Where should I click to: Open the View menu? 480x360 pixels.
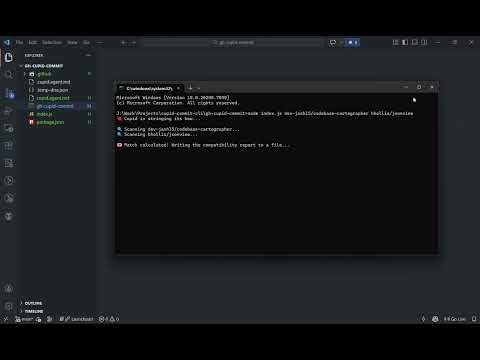[x=72, y=42]
